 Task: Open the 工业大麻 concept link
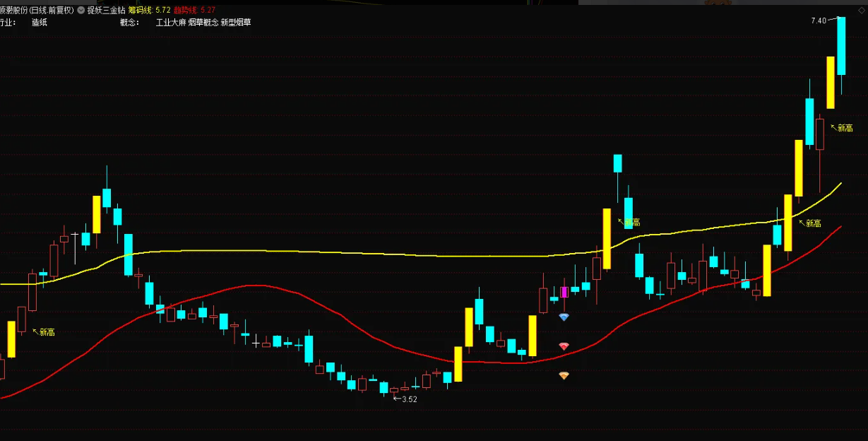171,23
